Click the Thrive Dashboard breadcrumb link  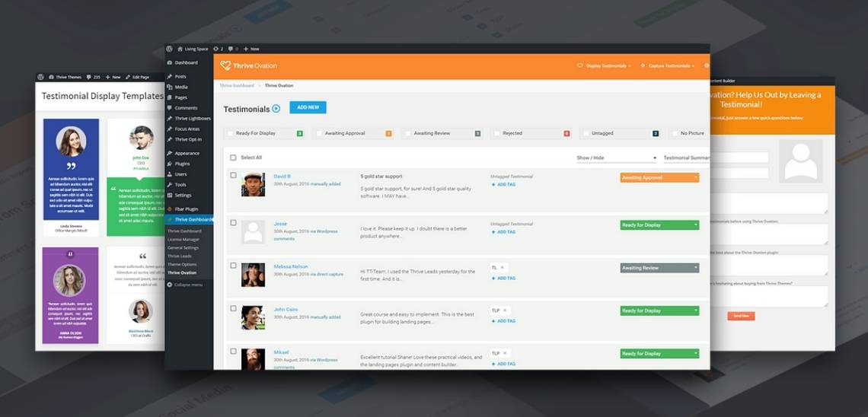tap(237, 86)
